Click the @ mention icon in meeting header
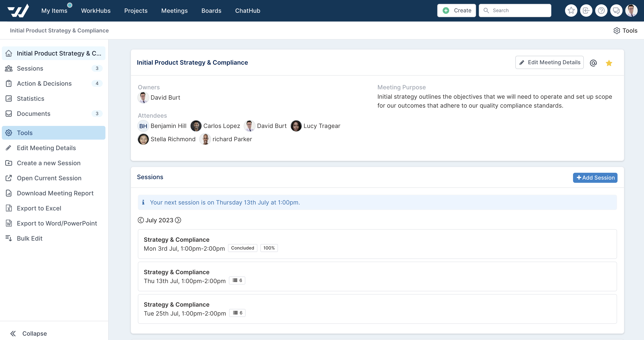 (x=593, y=63)
